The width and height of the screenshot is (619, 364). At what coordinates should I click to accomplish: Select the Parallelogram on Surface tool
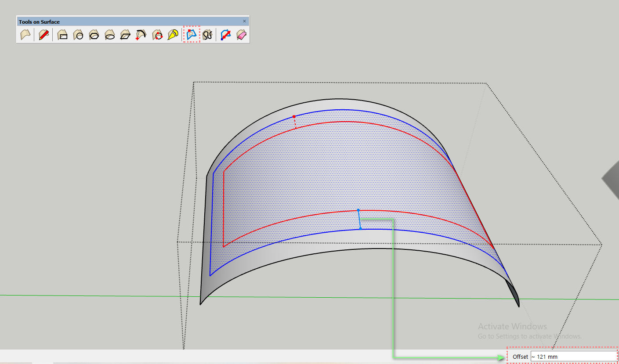125,35
